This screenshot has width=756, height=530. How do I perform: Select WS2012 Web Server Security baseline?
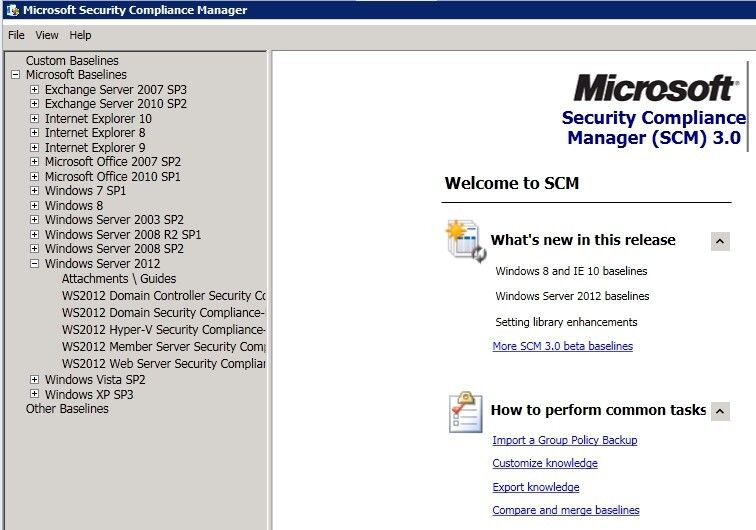[x=163, y=363]
